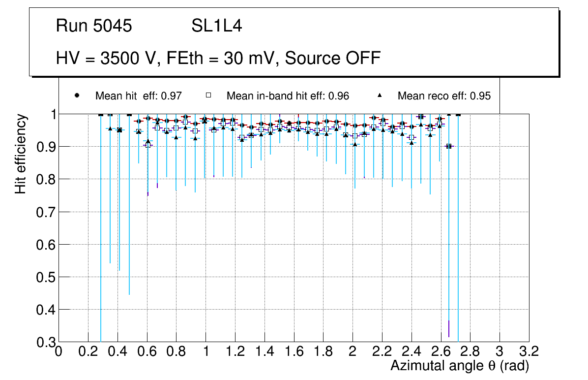This screenshot has width=588, height=380.
Task: Select the isolated data marker near 2.65 rad
Action: [448, 146]
